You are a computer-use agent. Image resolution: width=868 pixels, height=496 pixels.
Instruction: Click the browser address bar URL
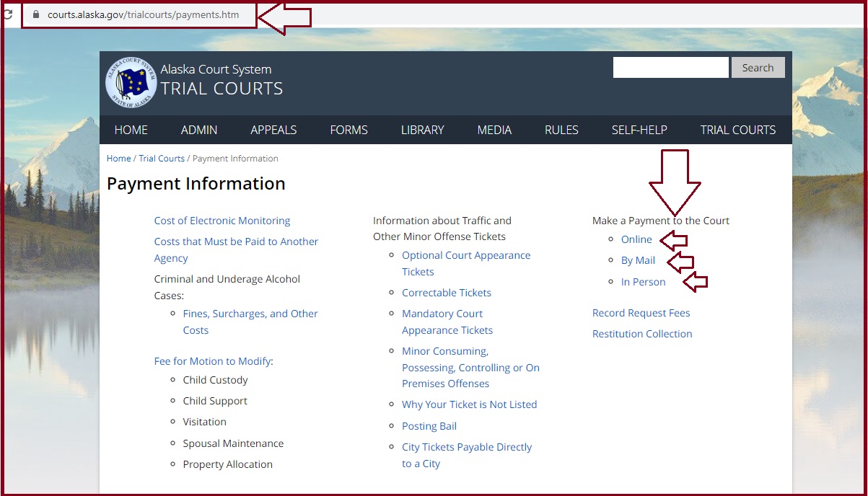coord(143,14)
